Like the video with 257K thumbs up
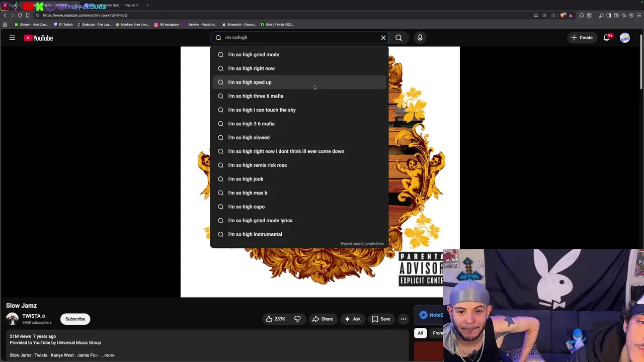This screenshot has height=362, width=644. coord(275,319)
